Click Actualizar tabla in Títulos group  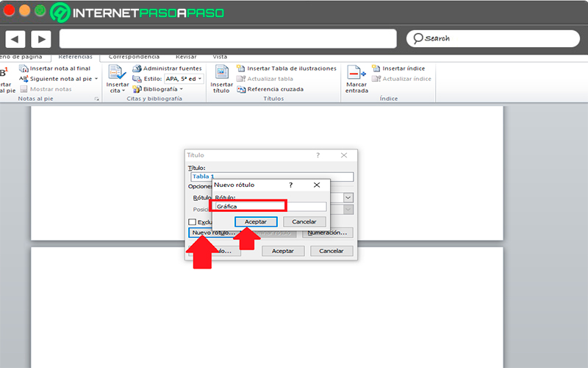click(x=265, y=79)
